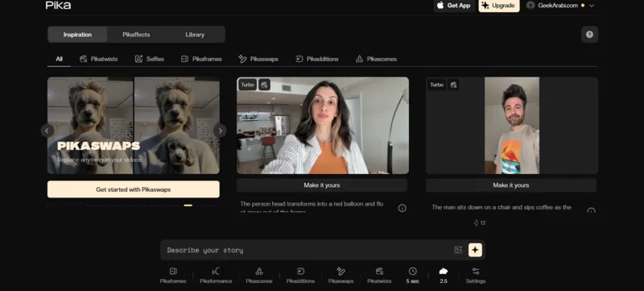Open the Pikaframes tool in bottom toolbar

point(173,276)
